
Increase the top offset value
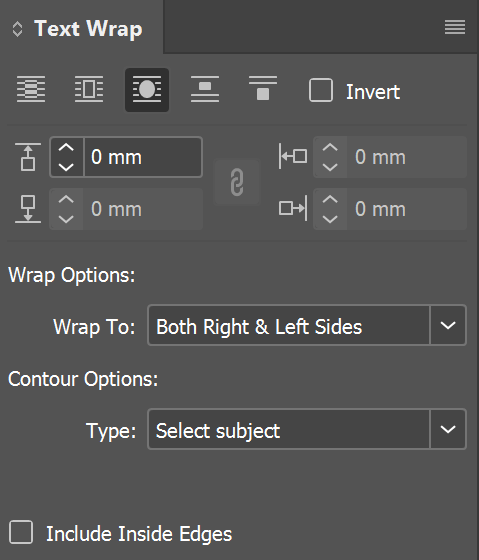(66, 148)
